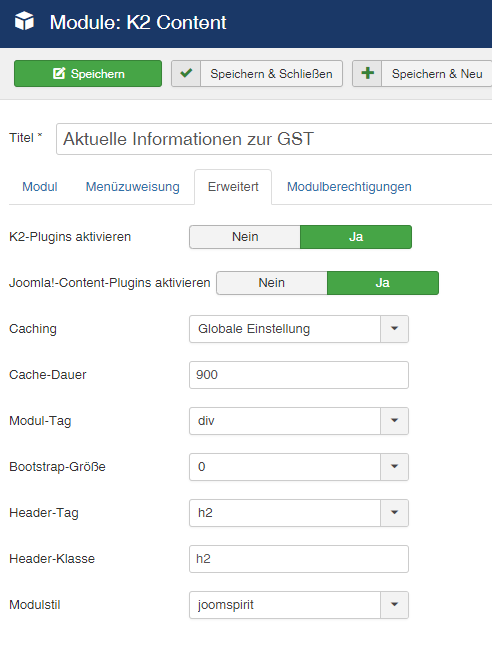Screen dimensions: 492x656
Task: Click the module cube icon in header
Action: coord(24,21)
